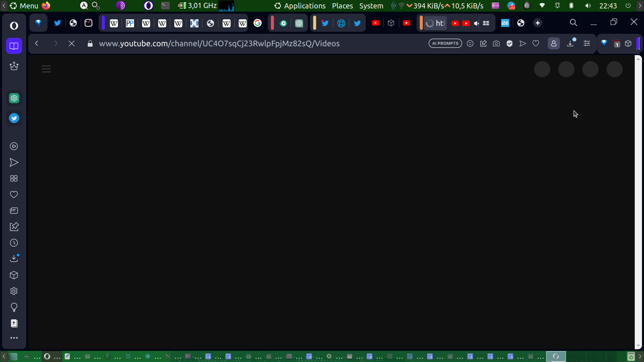The width and height of the screenshot is (644, 362).
Task: Open the YouTube guide hamburger menu
Action: pyautogui.click(x=46, y=69)
